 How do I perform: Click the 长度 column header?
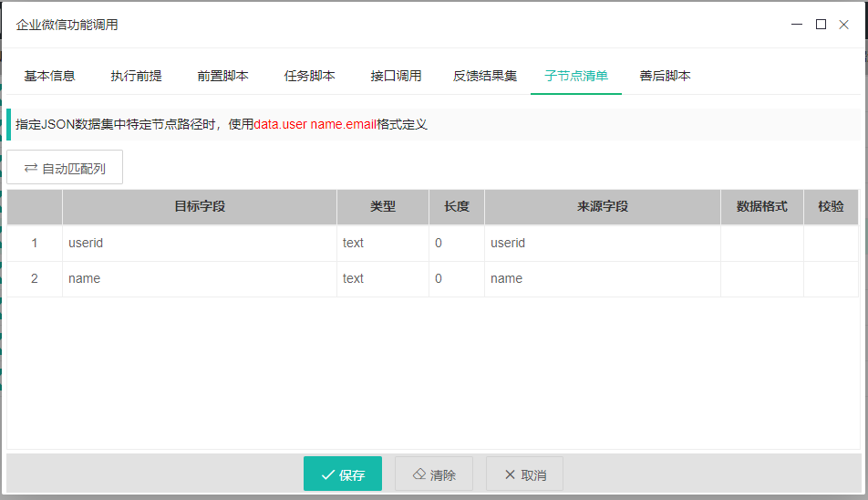click(x=457, y=206)
